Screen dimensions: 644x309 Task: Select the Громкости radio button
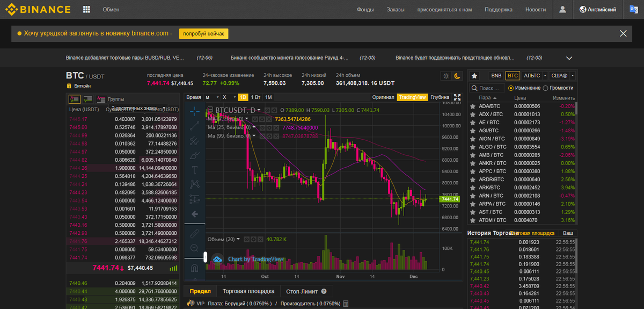pyautogui.click(x=546, y=88)
